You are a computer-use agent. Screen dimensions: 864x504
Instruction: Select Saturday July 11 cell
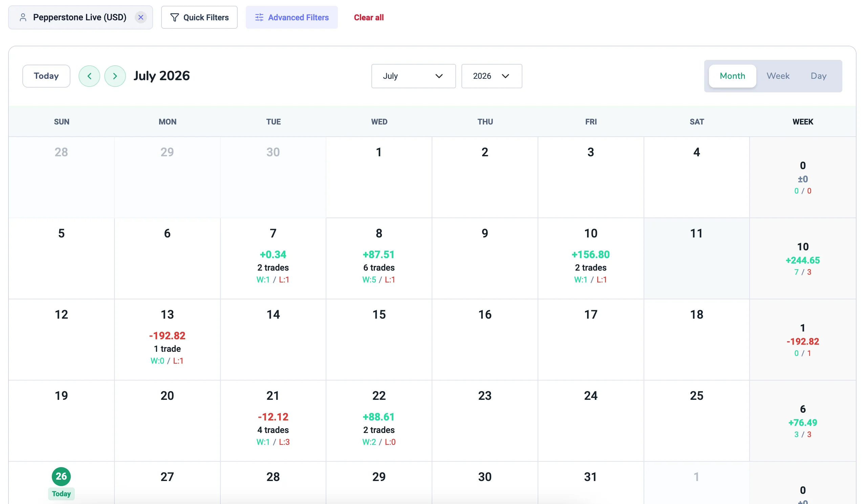696,258
